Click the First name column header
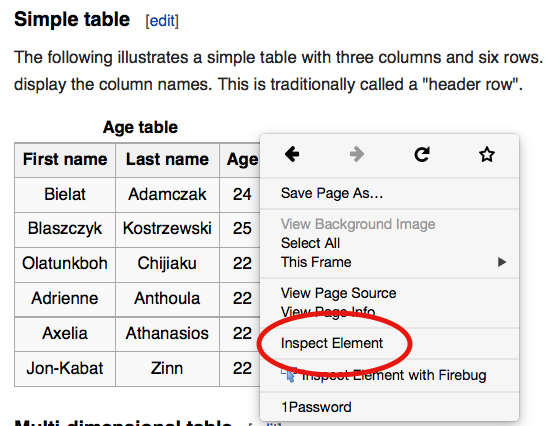The image size is (545, 426). coord(65,160)
